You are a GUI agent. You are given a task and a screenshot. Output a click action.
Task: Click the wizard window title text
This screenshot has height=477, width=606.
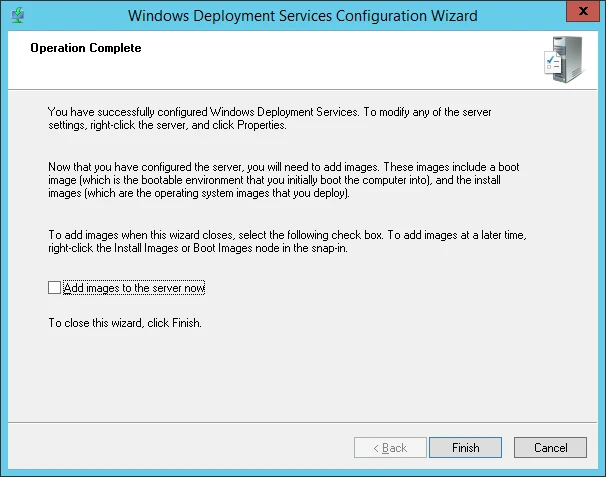[x=303, y=16]
